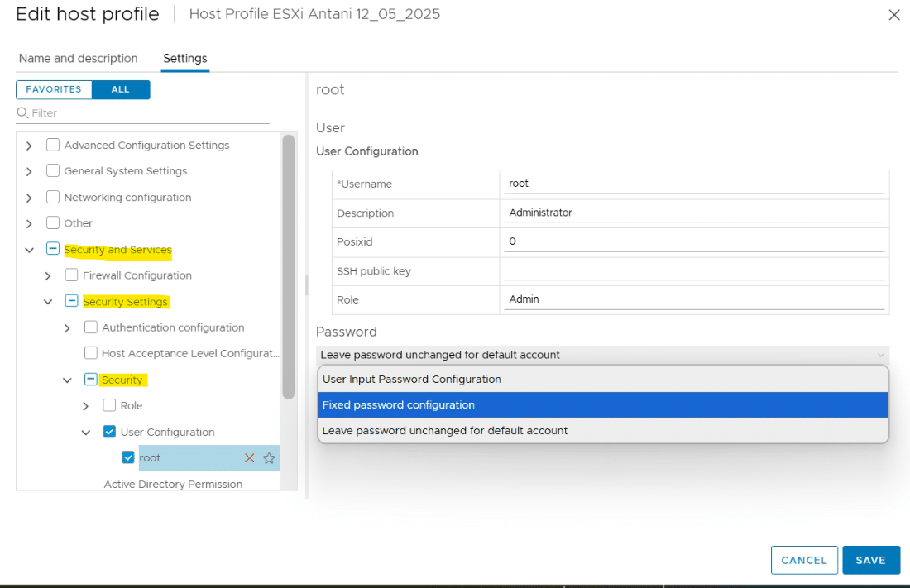Expand Networking configuration tree node
Viewport: 910px width, 588px height.
(29, 198)
